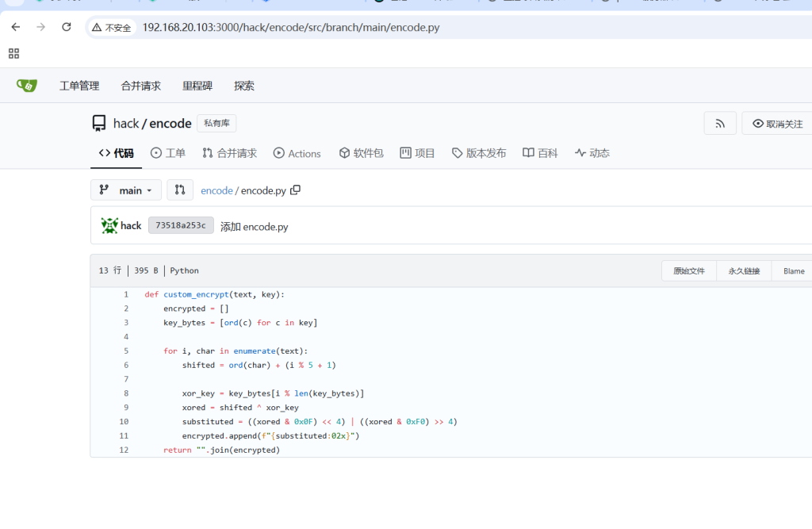Open commit 73518a253c link
The width and height of the screenshot is (812, 529).
click(x=181, y=226)
